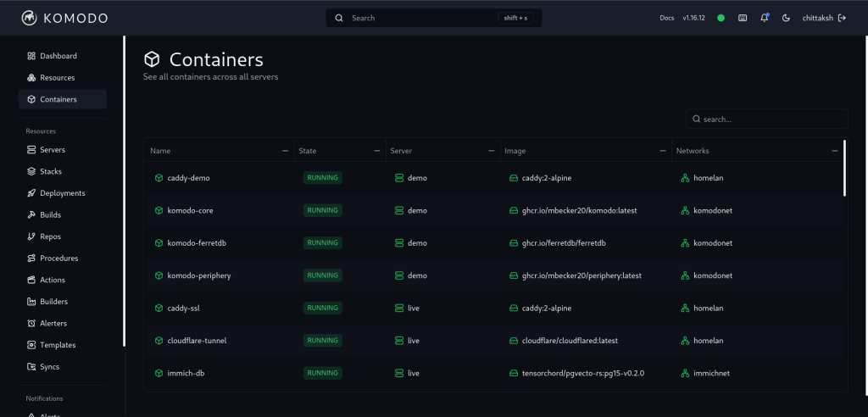This screenshot has width=868, height=417.
Task: Open Alerters in the sidebar
Action: (63, 323)
